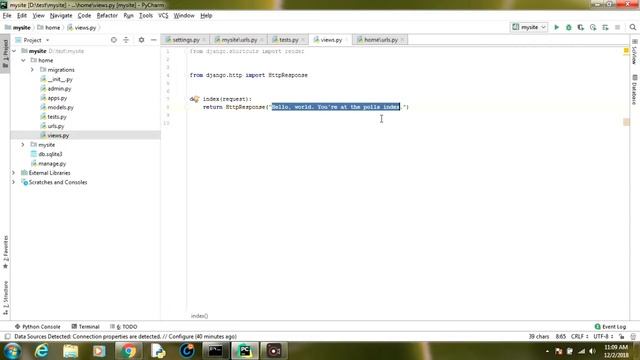Image resolution: width=640 pixels, height=360 pixels.
Task: Select db.sqlite3 in project tree
Action: pos(50,154)
